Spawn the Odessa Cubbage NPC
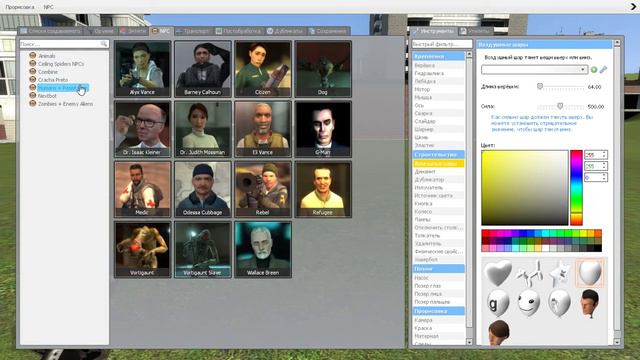The width and height of the screenshot is (640, 360). 202,189
